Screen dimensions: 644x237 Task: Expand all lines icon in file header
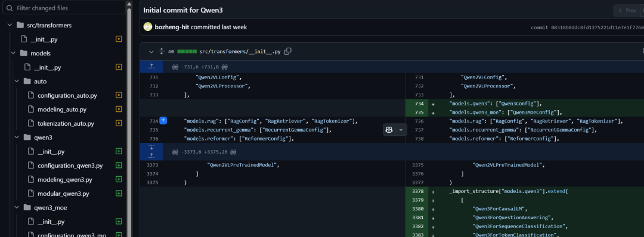tap(162, 52)
